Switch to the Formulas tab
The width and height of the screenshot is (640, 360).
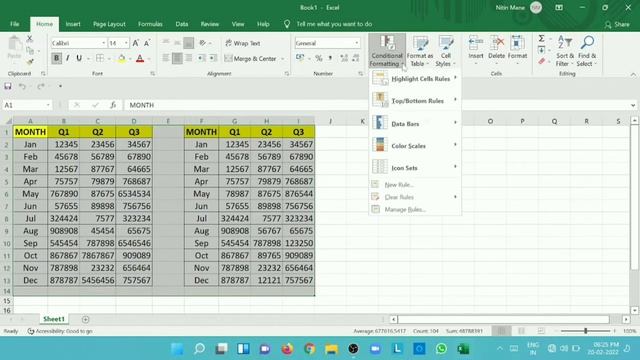coord(150,24)
